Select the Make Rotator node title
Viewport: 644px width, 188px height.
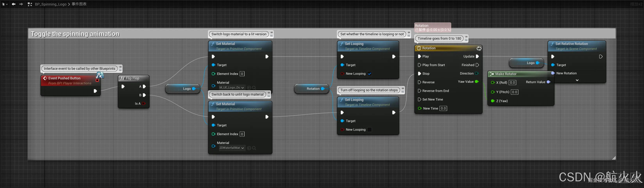coord(506,74)
